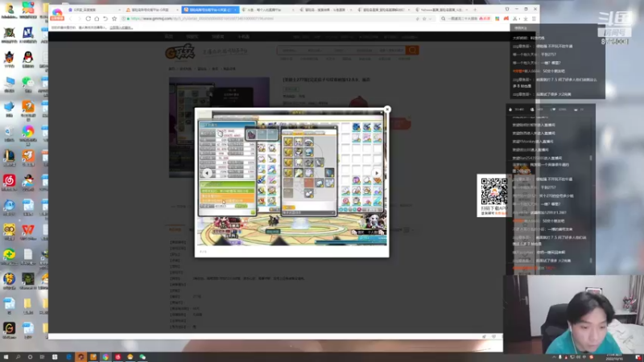The width and height of the screenshot is (644, 362).
Task: Switch to the fourth browser tab
Action: (x=268, y=10)
